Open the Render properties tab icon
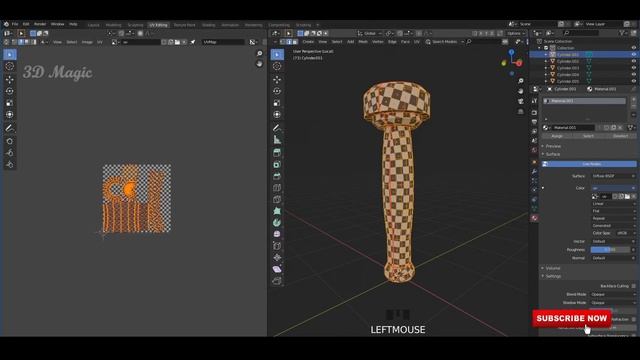The height and width of the screenshot is (360, 640). click(x=534, y=112)
